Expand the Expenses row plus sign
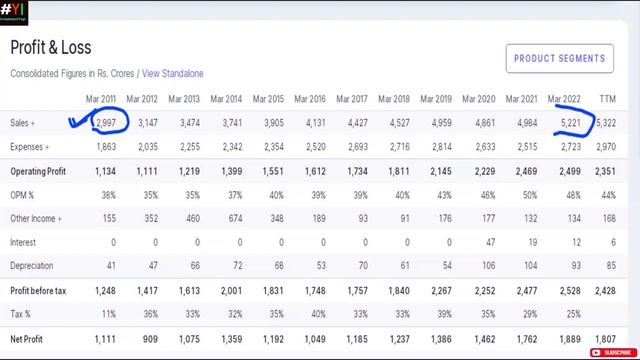 coord(47,147)
